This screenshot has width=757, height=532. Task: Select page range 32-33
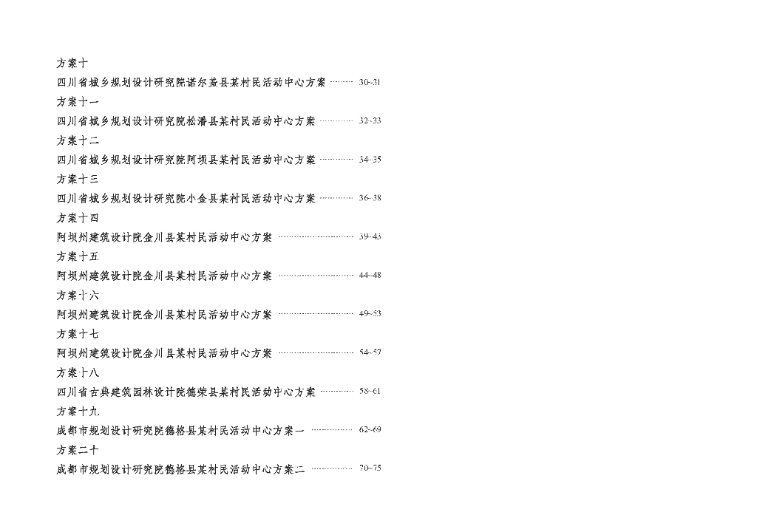click(x=370, y=120)
